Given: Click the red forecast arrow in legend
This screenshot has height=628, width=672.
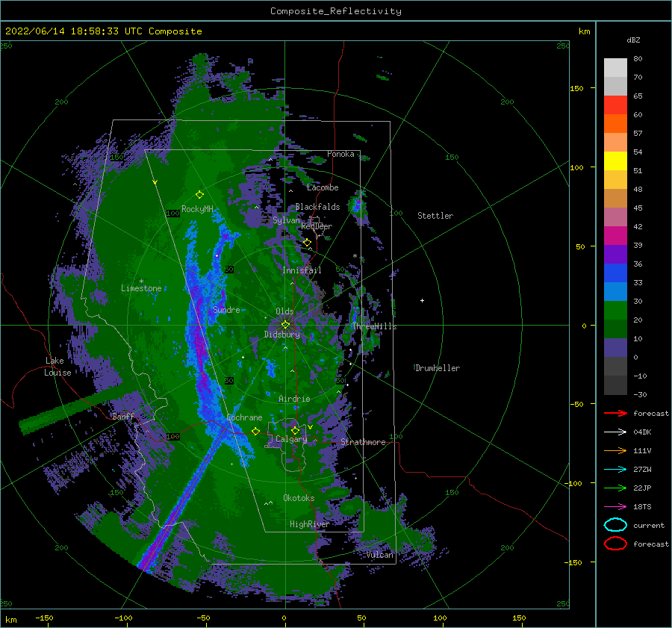Looking at the screenshot, I should [x=615, y=413].
